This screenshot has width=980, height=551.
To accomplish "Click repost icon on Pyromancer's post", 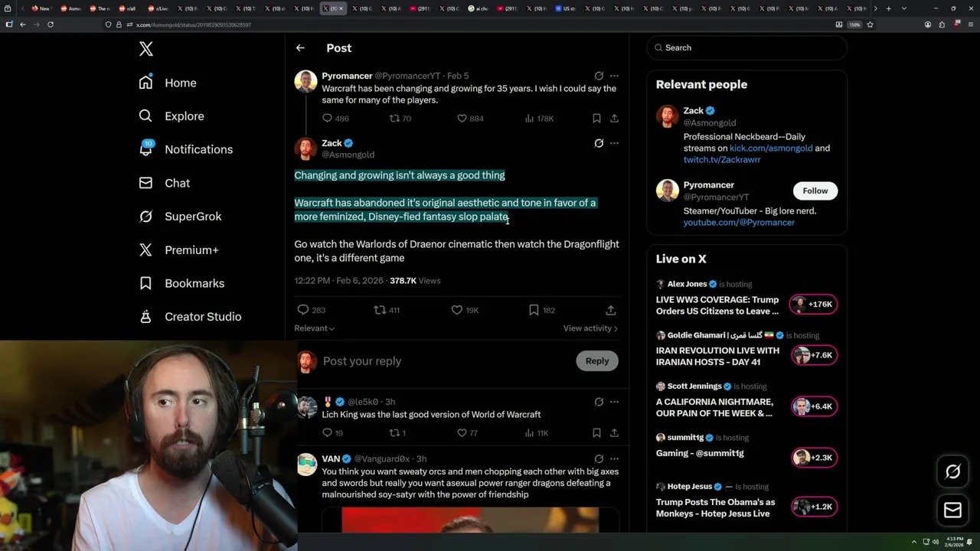I will 394,119.
